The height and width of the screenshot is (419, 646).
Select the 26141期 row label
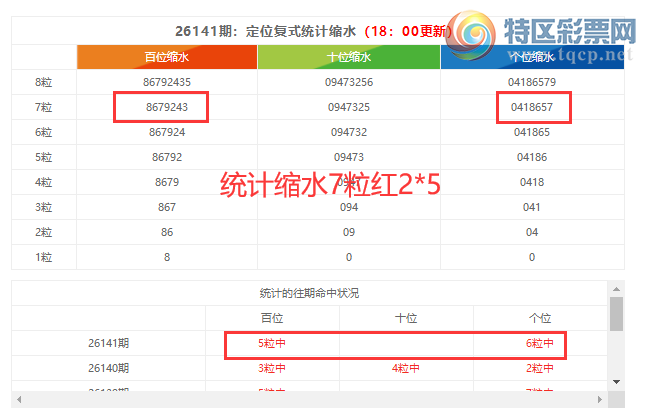[x=109, y=343]
